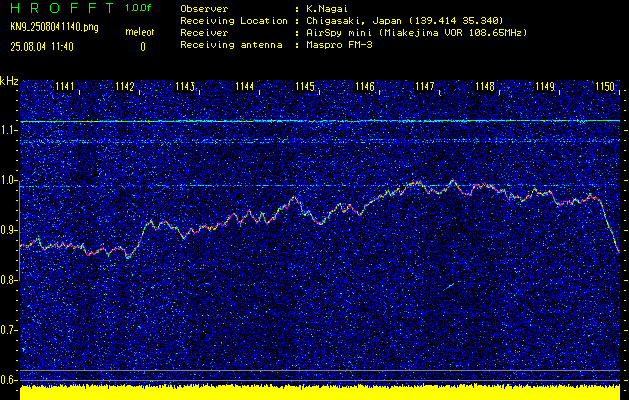Click the 1143 time marker
The height and width of the screenshot is (400, 629).
(x=185, y=86)
